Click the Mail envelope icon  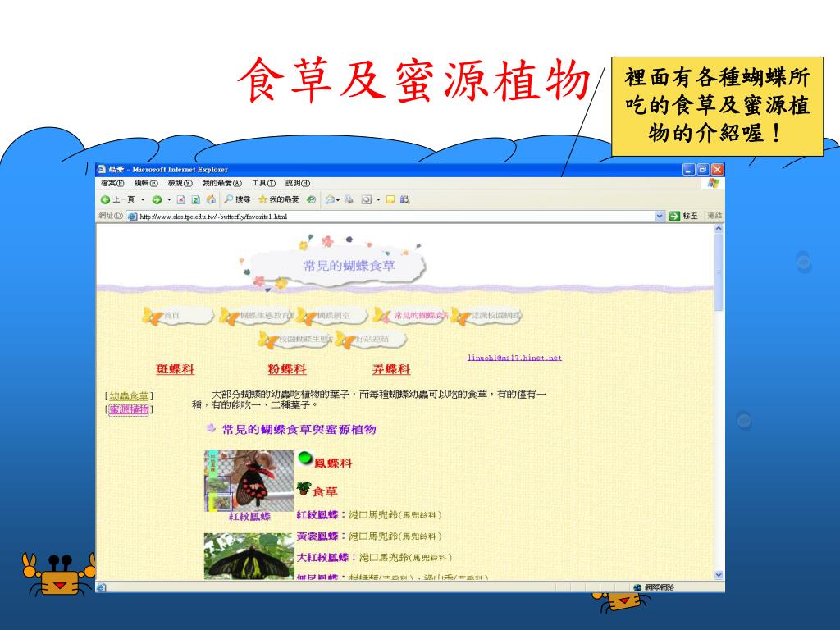tap(330, 200)
